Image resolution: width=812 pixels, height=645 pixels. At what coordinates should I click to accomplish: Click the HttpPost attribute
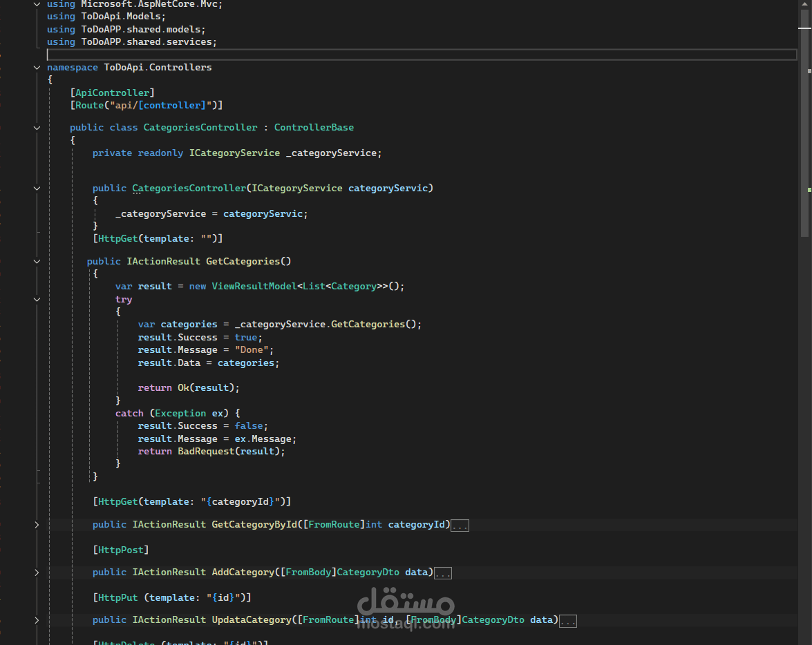tap(121, 550)
